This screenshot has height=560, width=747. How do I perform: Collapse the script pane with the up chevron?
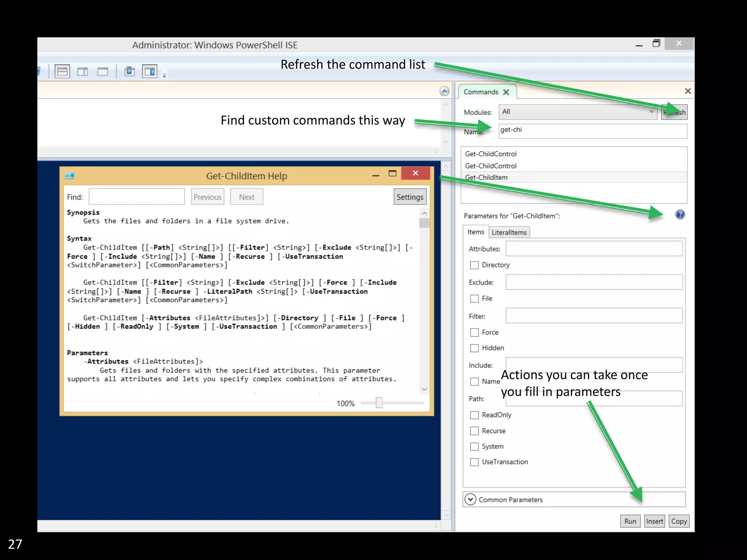pos(444,91)
